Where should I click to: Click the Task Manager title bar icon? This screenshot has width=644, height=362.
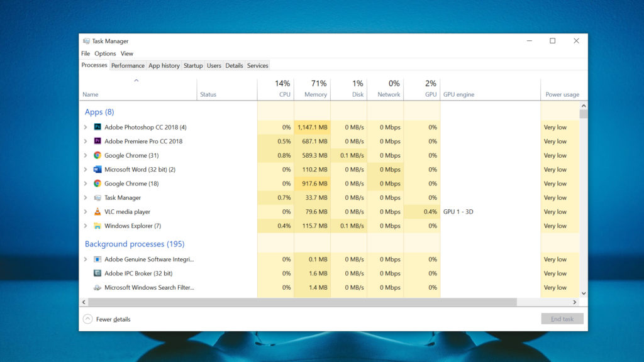[x=86, y=41]
